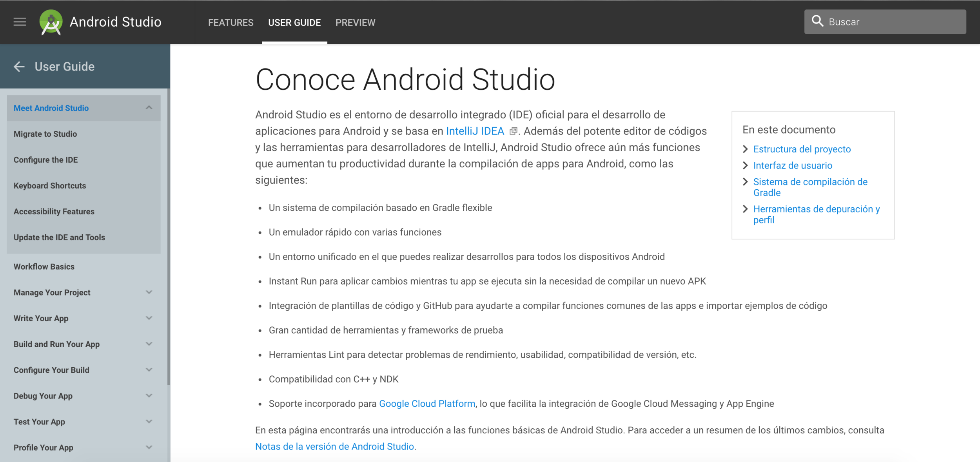
Task: Expand the Write Your App section
Action: click(x=149, y=318)
